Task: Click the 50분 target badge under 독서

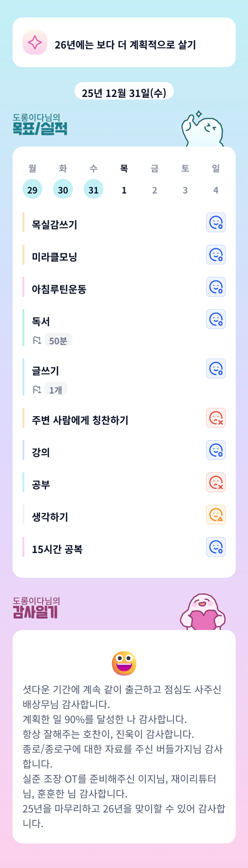Action: coord(58,341)
